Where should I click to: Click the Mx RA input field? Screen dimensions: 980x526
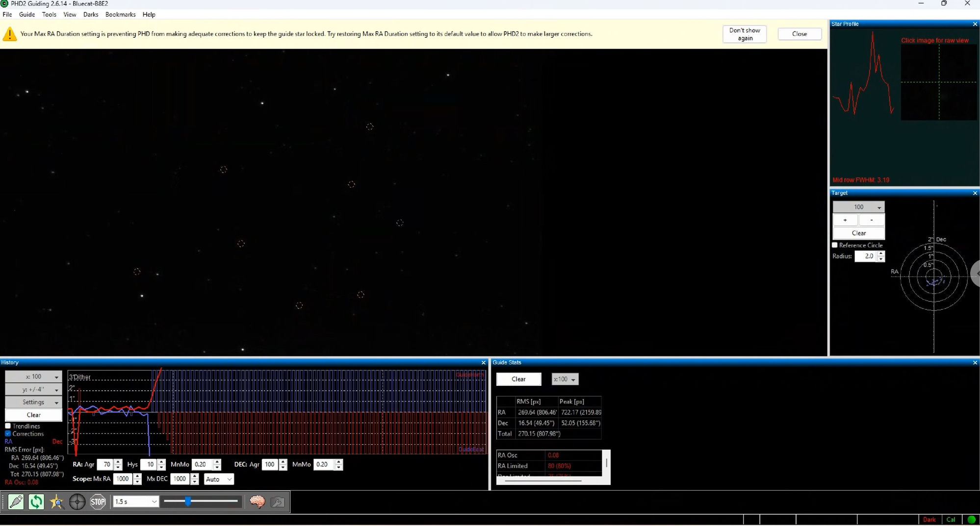click(123, 479)
